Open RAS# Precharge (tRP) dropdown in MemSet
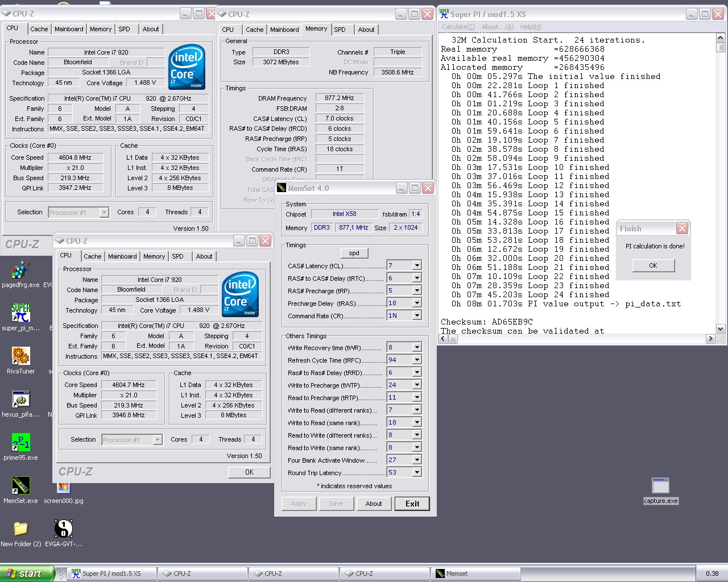Screen dimensions: 728x582 417,290
